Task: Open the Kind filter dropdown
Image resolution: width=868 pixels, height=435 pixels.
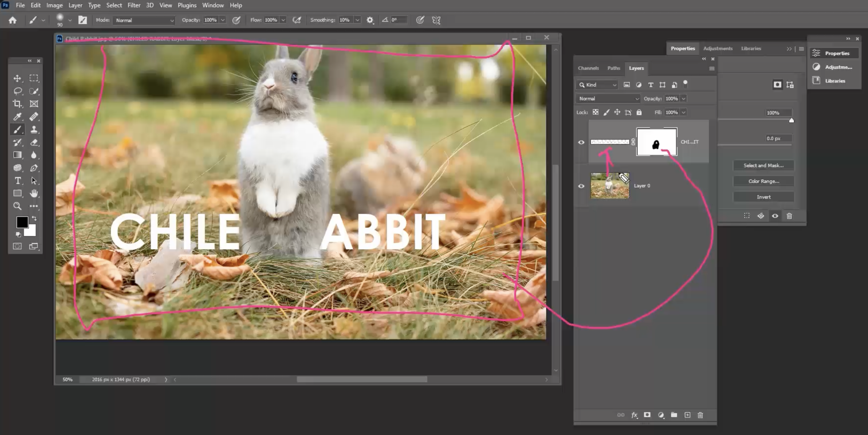Action: coord(597,85)
